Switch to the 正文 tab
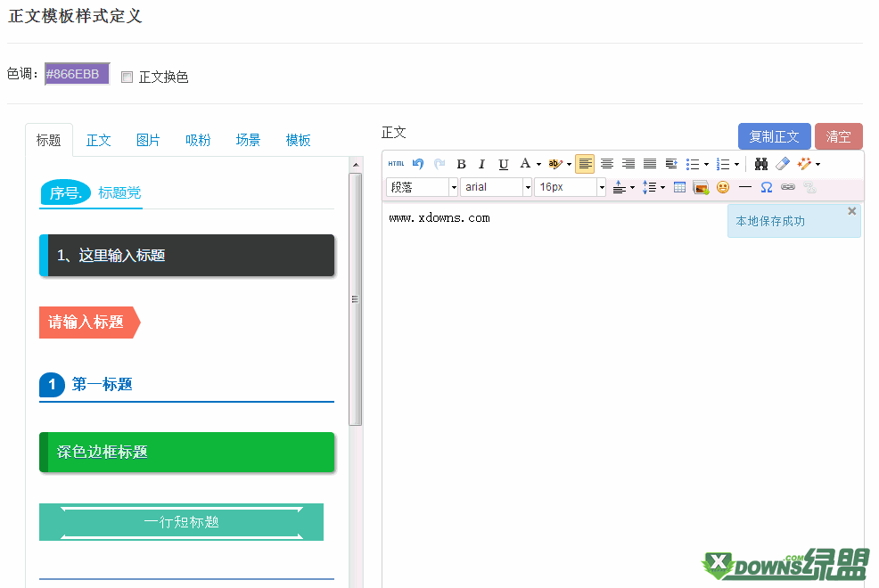 99,140
